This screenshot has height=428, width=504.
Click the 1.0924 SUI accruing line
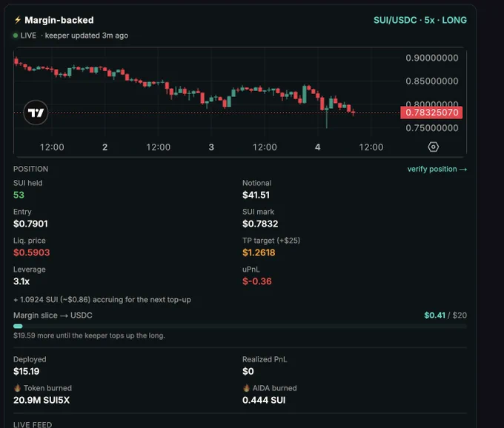pos(102,300)
